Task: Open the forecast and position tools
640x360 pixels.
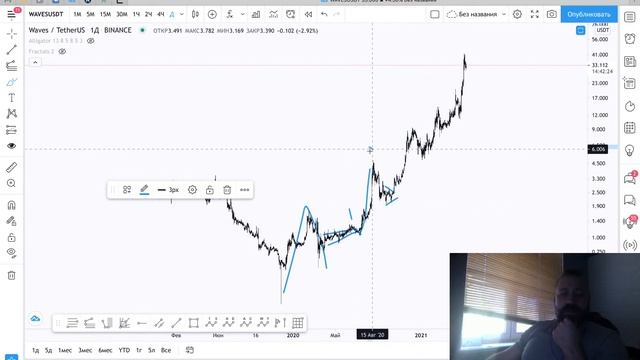Action: point(11,130)
